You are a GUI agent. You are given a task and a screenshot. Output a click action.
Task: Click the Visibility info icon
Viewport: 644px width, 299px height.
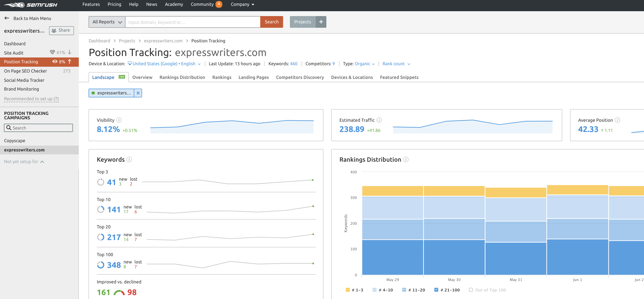(119, 120)
